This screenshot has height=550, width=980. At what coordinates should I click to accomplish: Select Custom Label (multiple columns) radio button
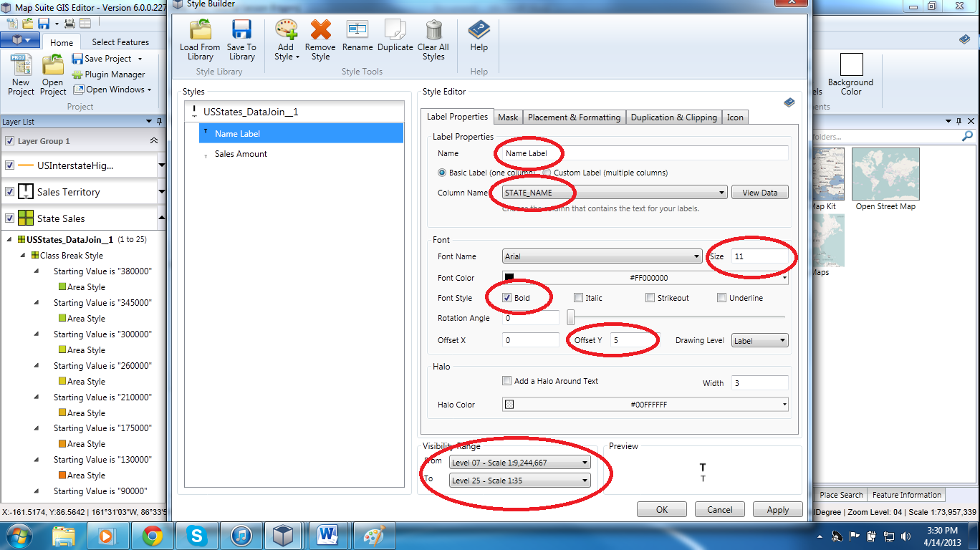pyautogui.click(x=547, y=173)
